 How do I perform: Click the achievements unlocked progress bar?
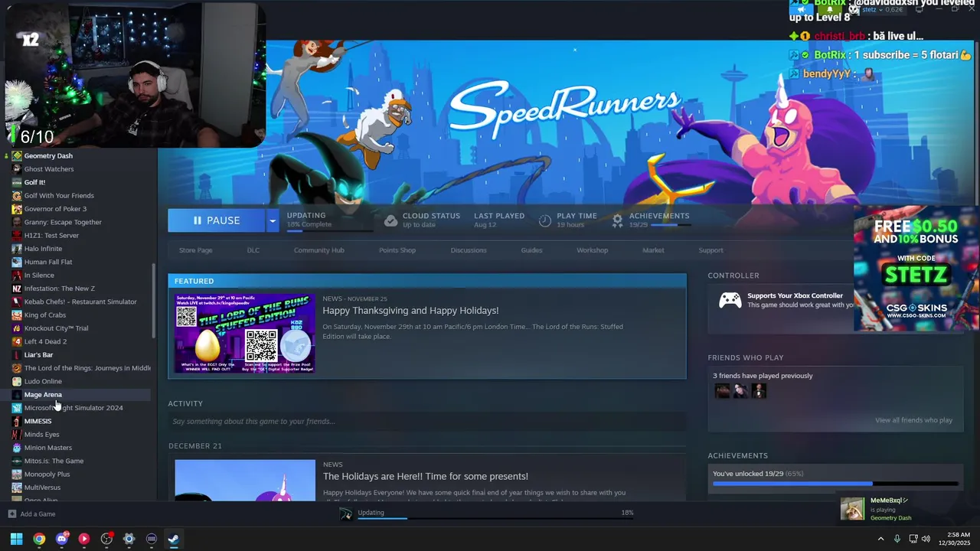point(835,484)
